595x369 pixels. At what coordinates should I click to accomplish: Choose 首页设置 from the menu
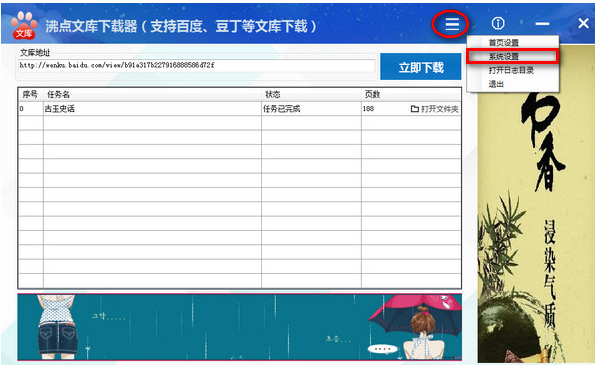tap(504, 43)
